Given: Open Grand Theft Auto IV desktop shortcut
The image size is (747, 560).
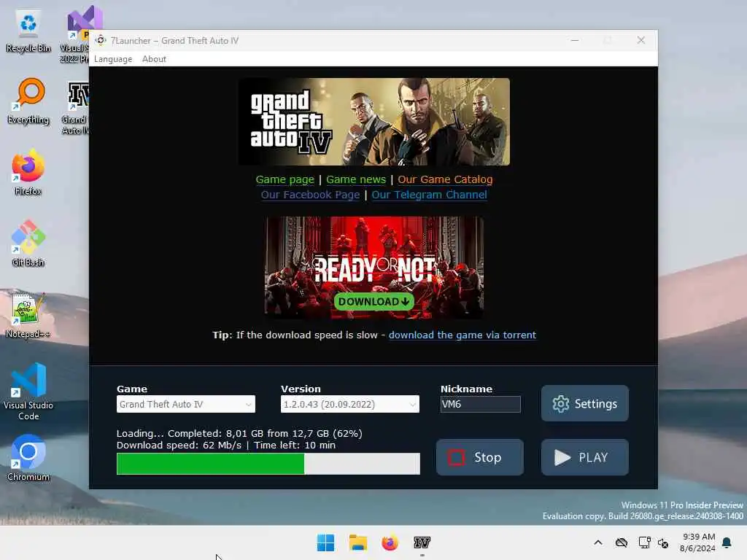Looking at the screenshot, I should [76, 109].
